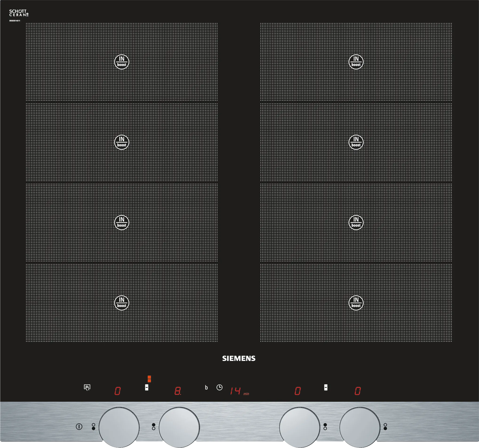Tap the power level display showing 8

point(178,391)
